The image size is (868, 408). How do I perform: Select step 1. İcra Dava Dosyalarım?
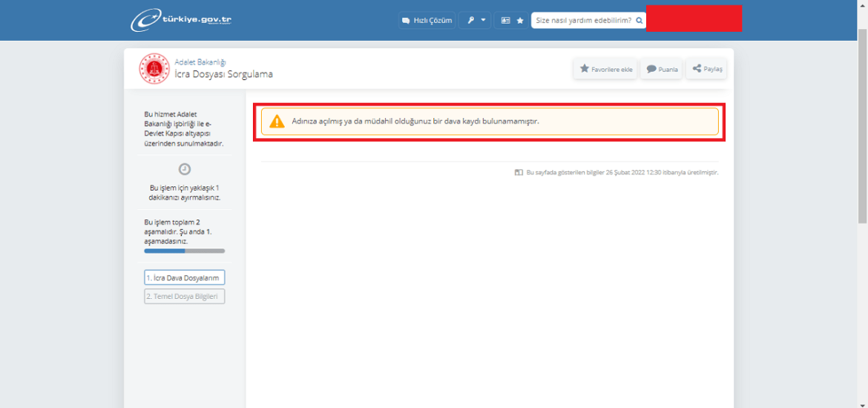click(184, 277)
